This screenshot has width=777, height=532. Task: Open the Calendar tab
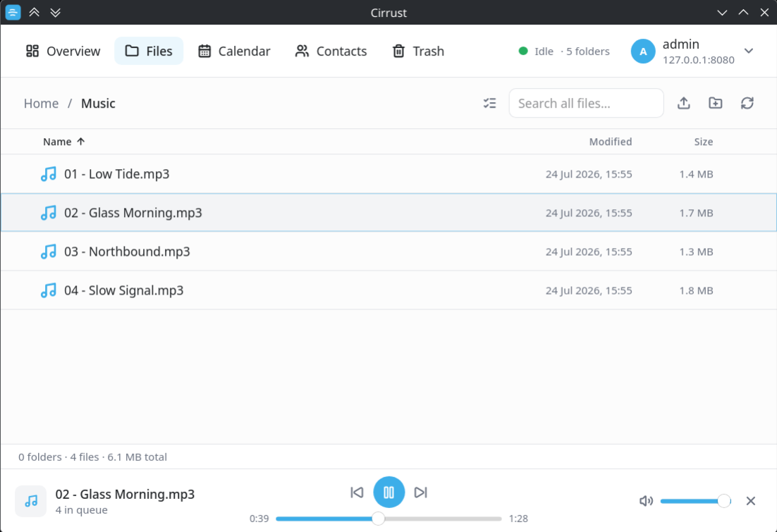234,51
